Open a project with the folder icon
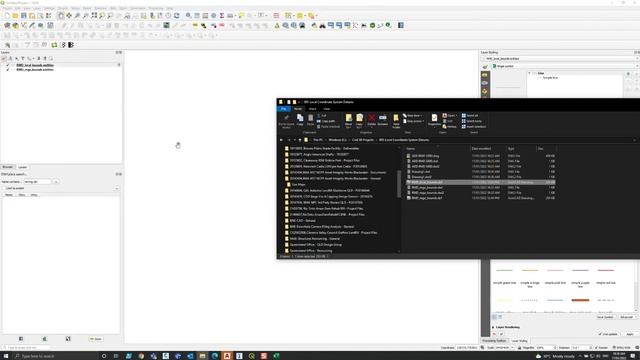Screen dimensions: 640x360 click(15, 16)
